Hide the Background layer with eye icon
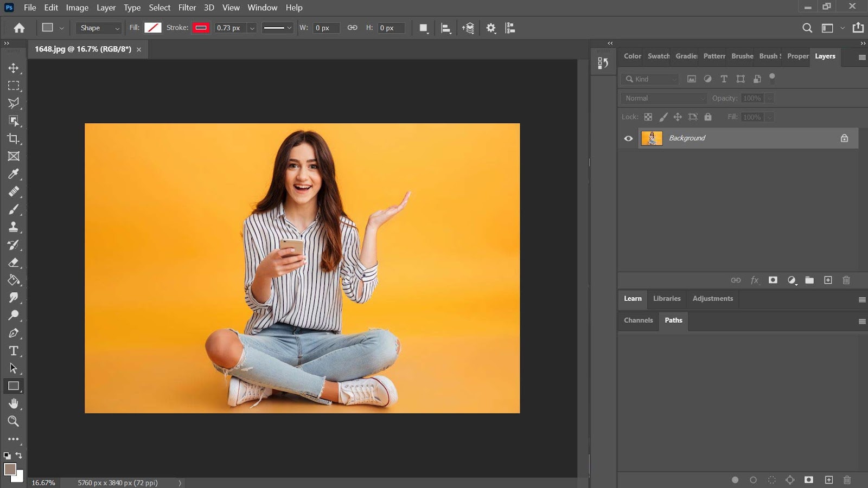This screenshot has width=868, height=488. click(x=628, y=138)
